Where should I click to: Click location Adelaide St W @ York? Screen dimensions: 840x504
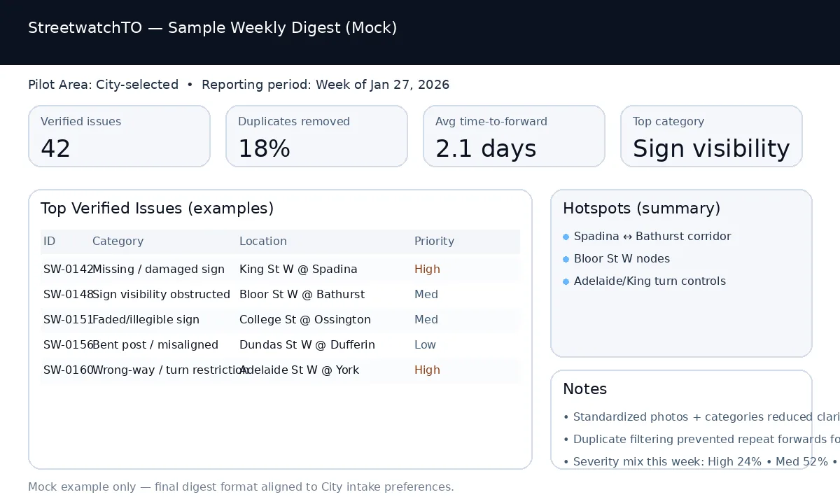pos(299,370)
